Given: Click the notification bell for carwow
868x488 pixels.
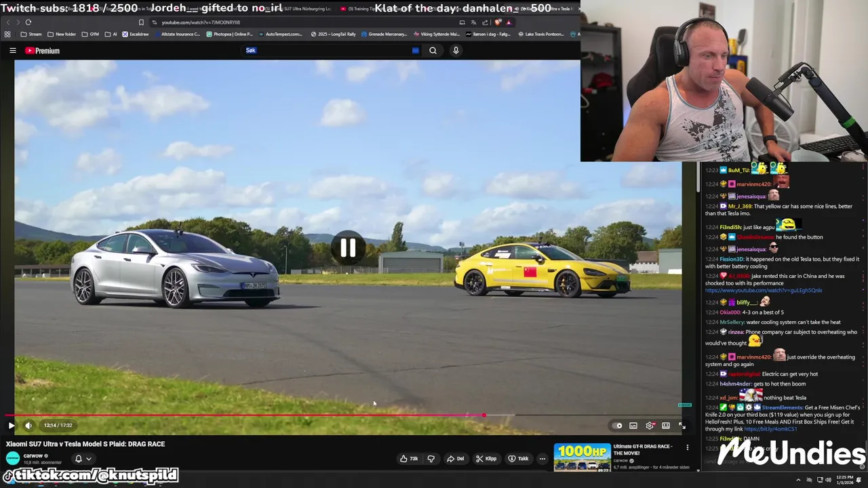Looking at the screenshot, I should tap(78, 459).
